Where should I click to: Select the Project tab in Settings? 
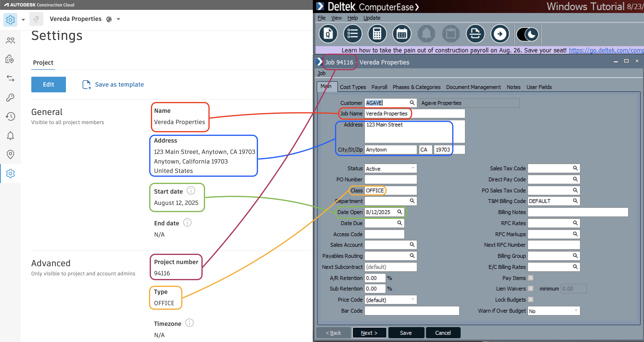(x=43, y=63)
